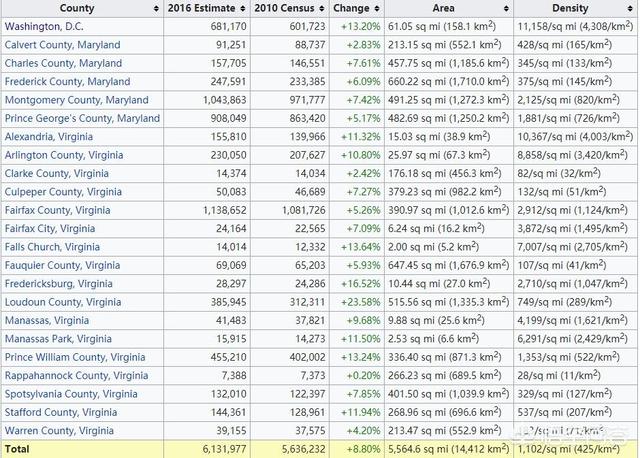Sort by 2016 Estimate column arrows
This screenshot has width=640, height=458.
[244, 8]
